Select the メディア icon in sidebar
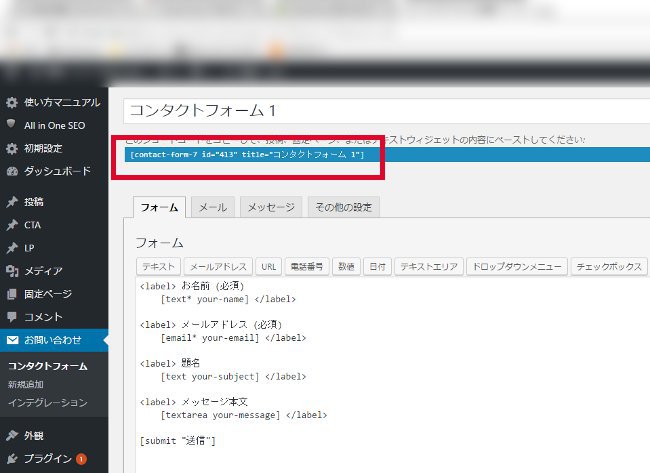This screenshot has height=473, width=650. [x=11, y=271]
